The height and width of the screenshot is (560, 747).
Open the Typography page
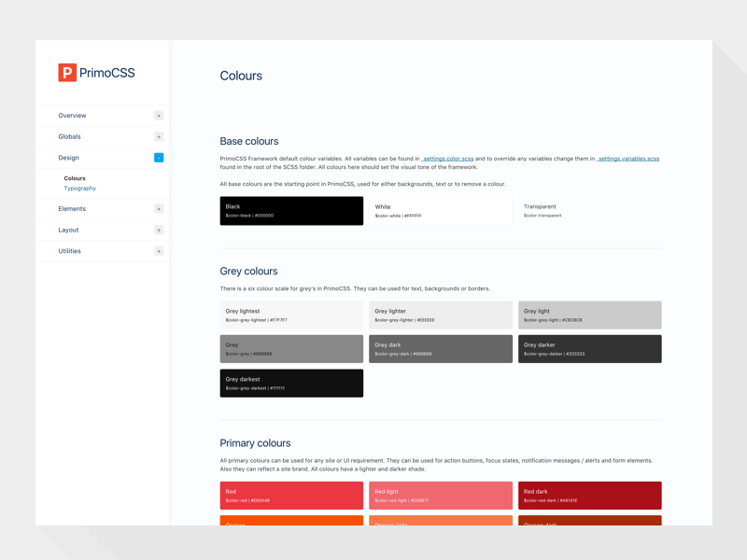click(81, 188)
